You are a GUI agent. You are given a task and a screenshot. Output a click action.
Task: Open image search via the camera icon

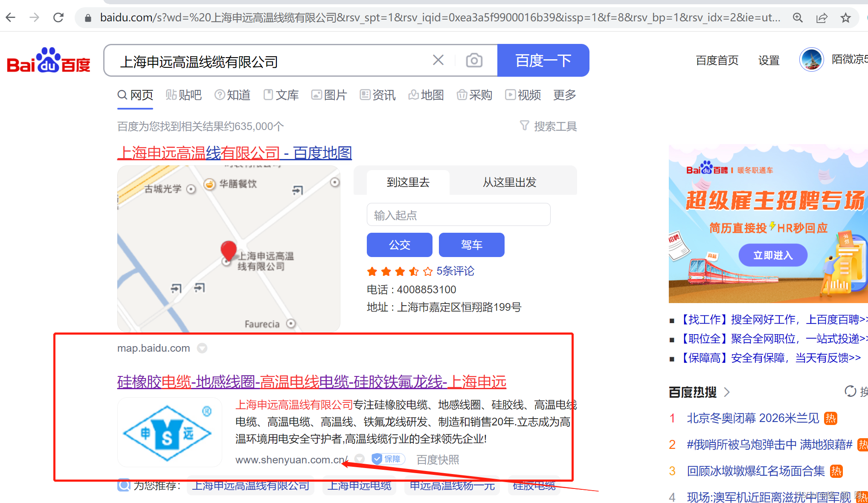[474, 60]
